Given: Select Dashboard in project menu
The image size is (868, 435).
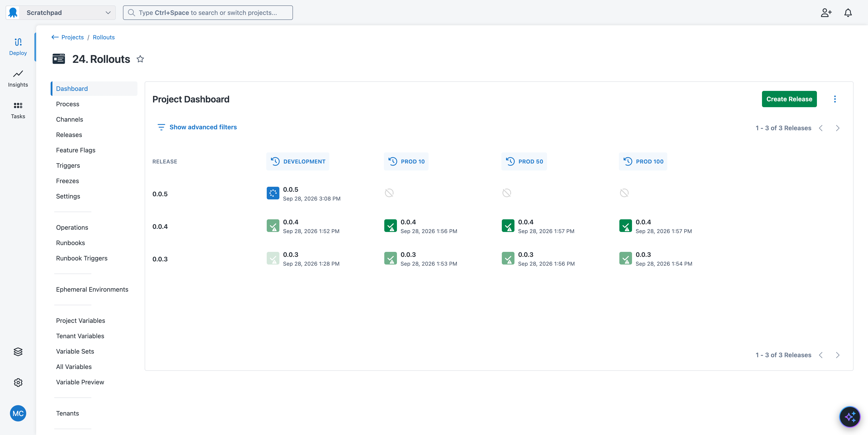Looking at the screenshot, I should [94, 89].
